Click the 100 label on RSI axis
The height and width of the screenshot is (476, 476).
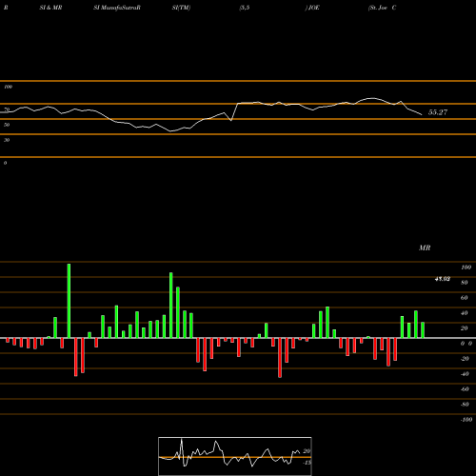point(8,87)
